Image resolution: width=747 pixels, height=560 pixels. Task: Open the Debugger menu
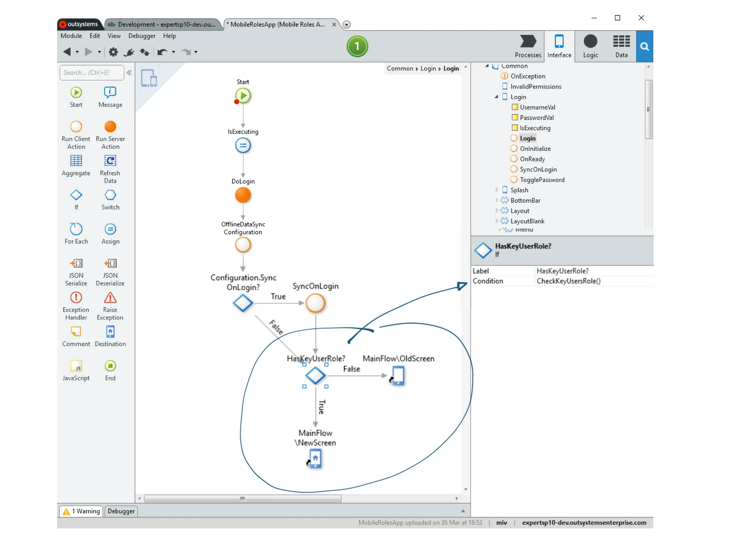pyautogui.click(x=142, y=36)
